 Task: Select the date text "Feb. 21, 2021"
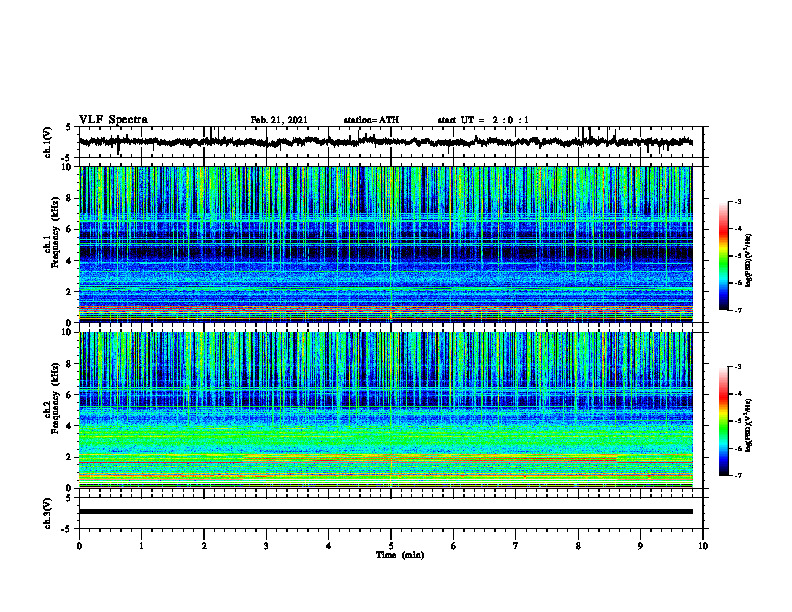pyautogui.click(x=279, y=120)
